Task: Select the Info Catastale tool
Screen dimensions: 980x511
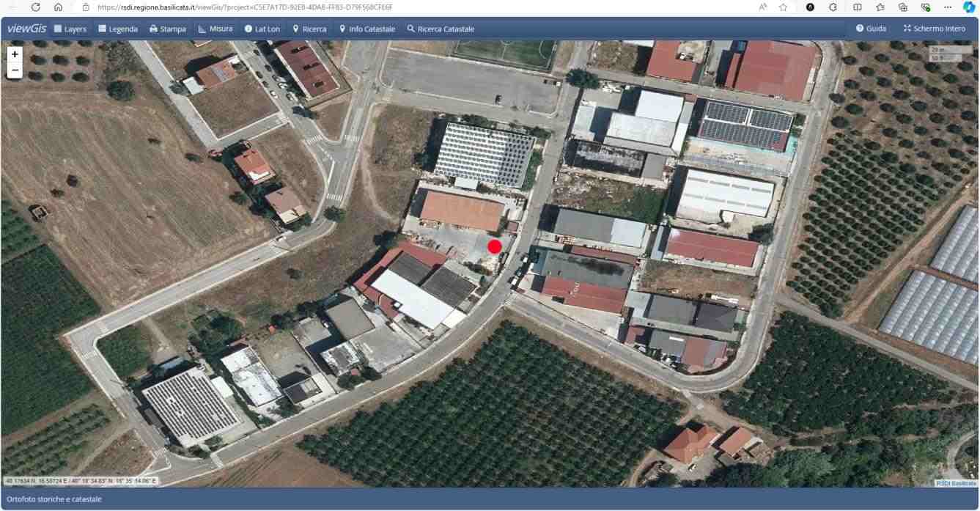Action: (367, 29)
